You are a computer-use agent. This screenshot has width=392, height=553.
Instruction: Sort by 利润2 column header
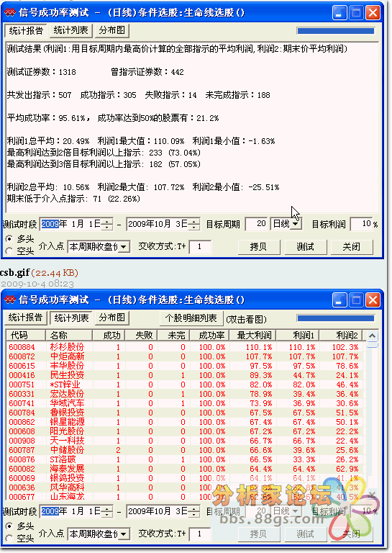click(340, 335)
